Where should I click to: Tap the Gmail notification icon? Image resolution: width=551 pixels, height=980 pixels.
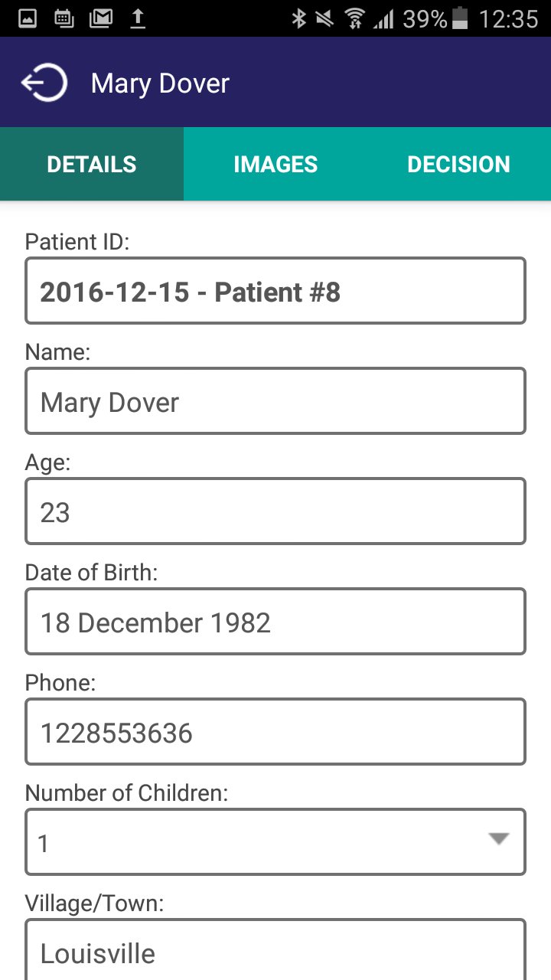click(x=101, y=18)
